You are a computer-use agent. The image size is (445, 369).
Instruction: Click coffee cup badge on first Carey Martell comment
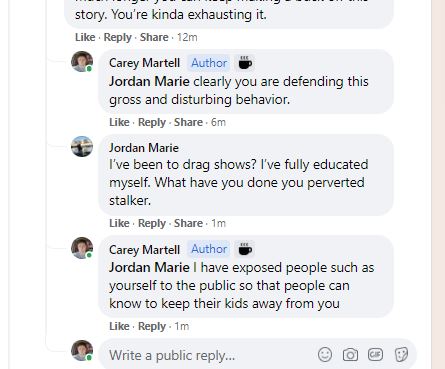click(x=245, y=63)
